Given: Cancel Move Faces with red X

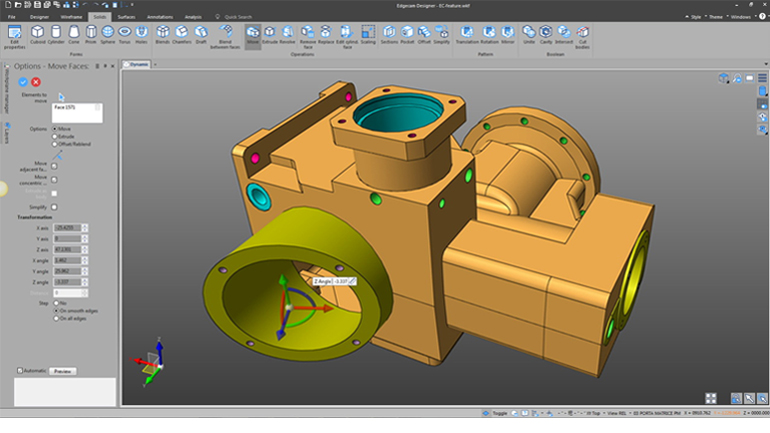Looking at the screenshot, I should [x=36, y=82].
